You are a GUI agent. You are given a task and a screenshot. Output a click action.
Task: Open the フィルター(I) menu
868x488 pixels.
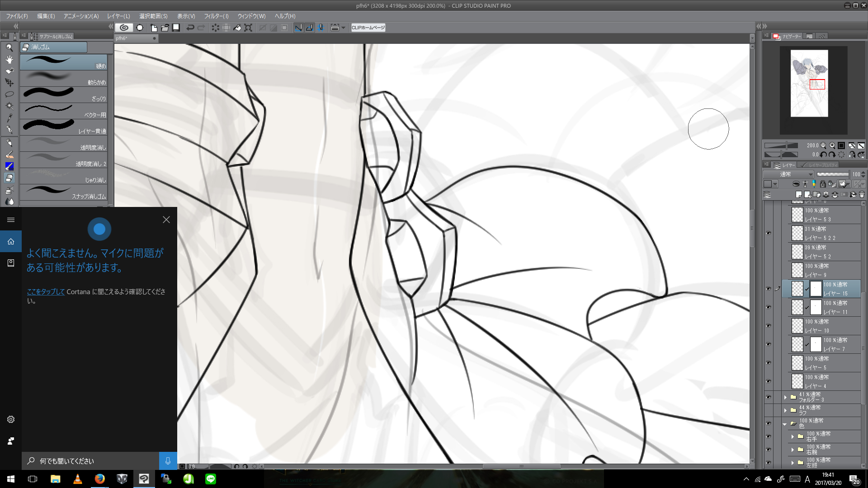[216, 16]
